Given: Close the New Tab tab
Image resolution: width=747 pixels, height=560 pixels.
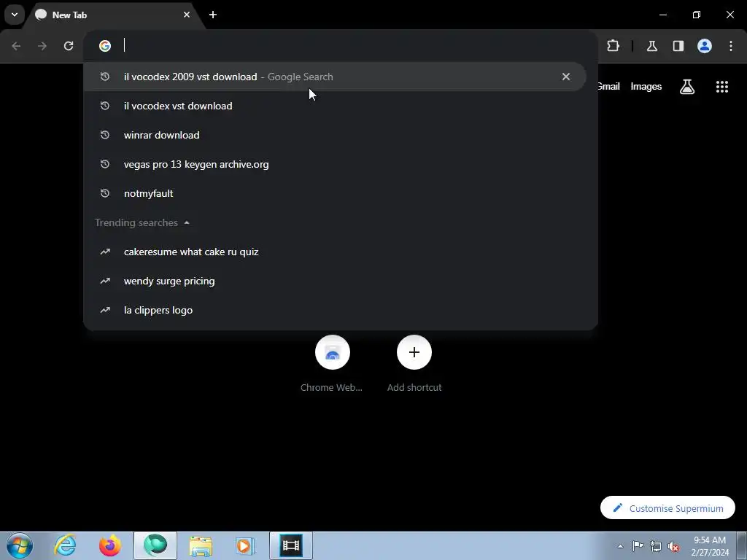Looking at the screenshot, I should [x=187, y=15].
